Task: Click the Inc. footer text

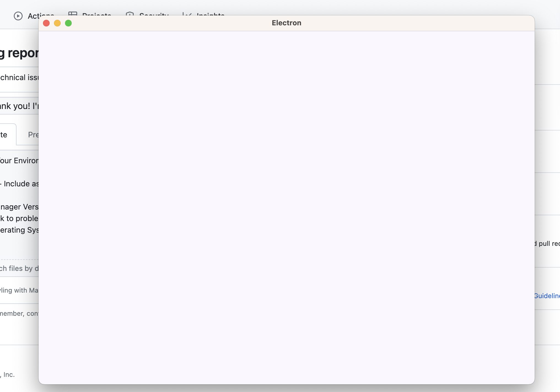Action: (9, 375)
